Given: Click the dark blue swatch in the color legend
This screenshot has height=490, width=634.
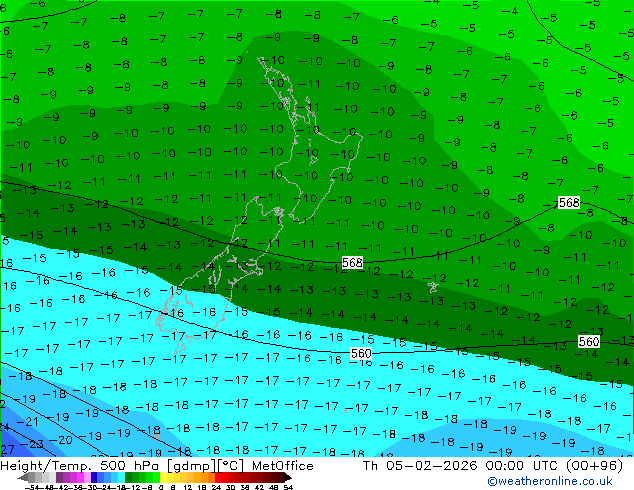Looking at the screenshot, I should [x=94, y=477].
